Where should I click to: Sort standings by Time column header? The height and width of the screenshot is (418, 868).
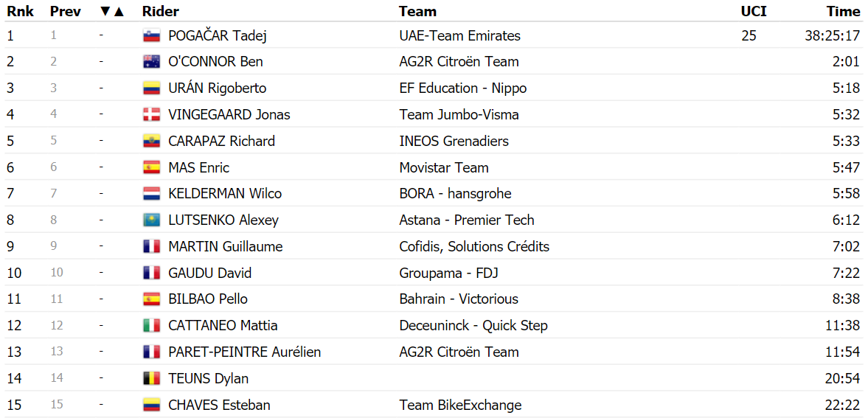[x=843, y=11]
